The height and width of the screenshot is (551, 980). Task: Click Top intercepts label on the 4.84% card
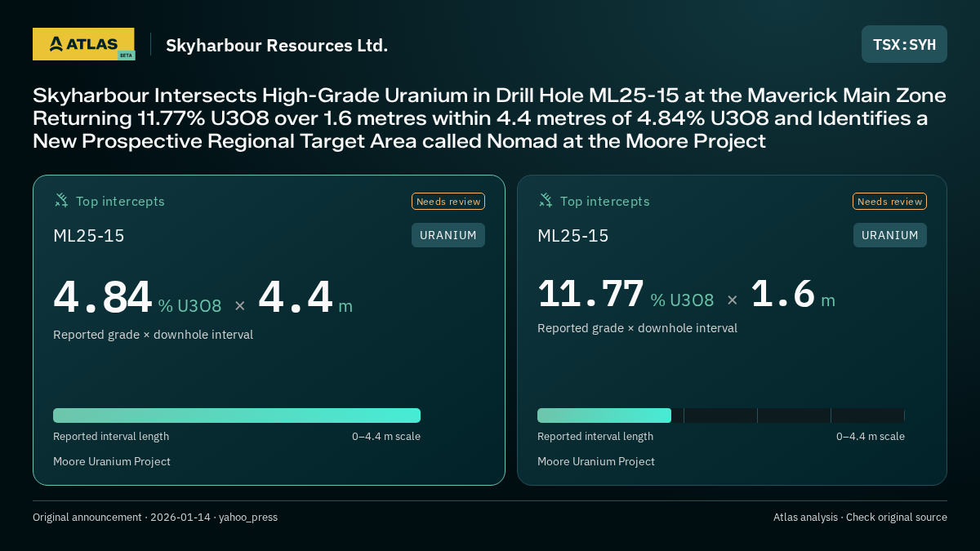120,201
